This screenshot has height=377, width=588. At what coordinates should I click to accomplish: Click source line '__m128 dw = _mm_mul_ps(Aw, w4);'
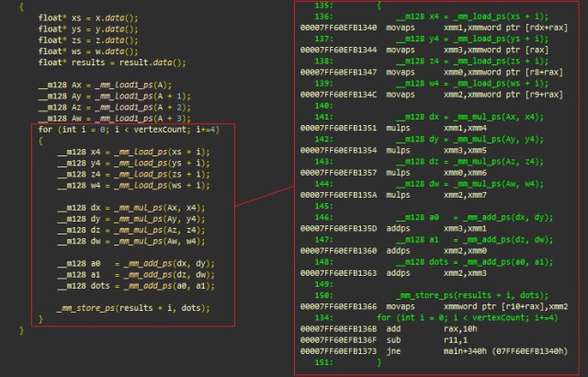tap(131, 241)
